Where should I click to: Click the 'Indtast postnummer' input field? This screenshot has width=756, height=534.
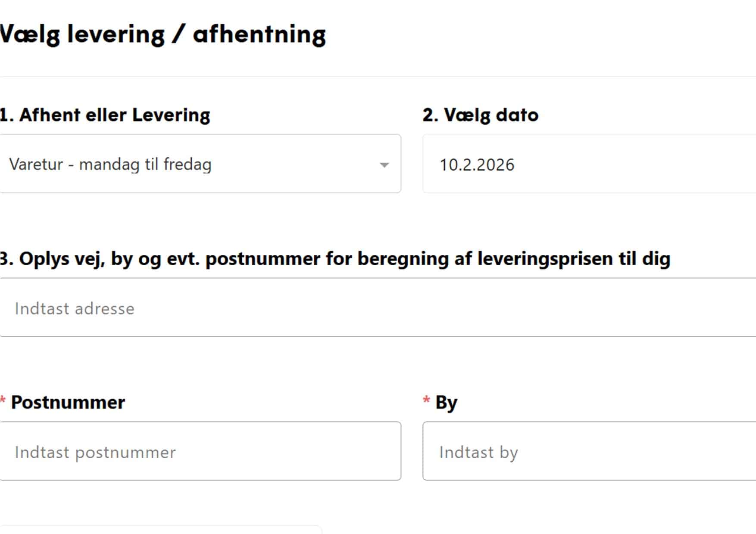point(200,452)
